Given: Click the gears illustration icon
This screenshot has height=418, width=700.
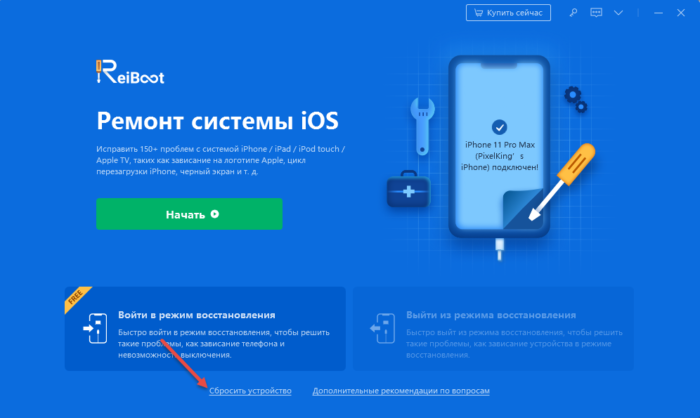Looking at the screenshot, I should point(575,99).
